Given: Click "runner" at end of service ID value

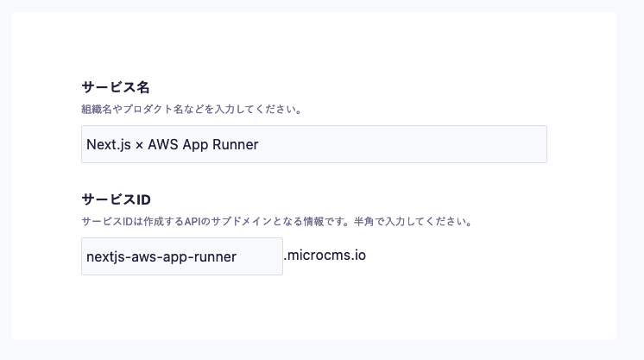Looking at the screenshot, I should [x=216, y=256].
